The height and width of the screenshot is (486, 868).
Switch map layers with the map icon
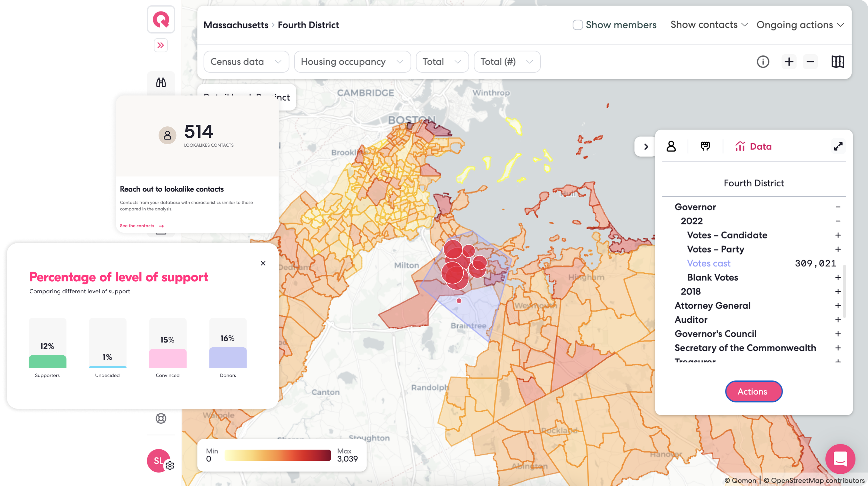tap(837, 62)
